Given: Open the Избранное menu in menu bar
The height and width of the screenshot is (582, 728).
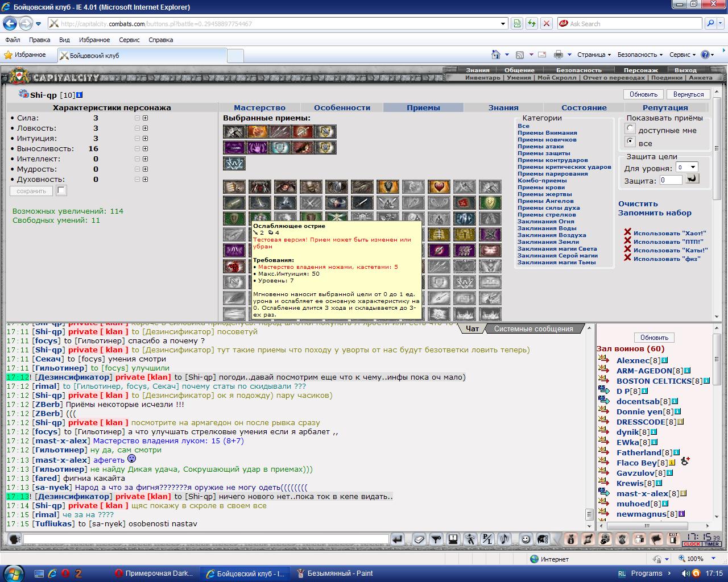Looking at the screenshot, I should pos(94,40).
